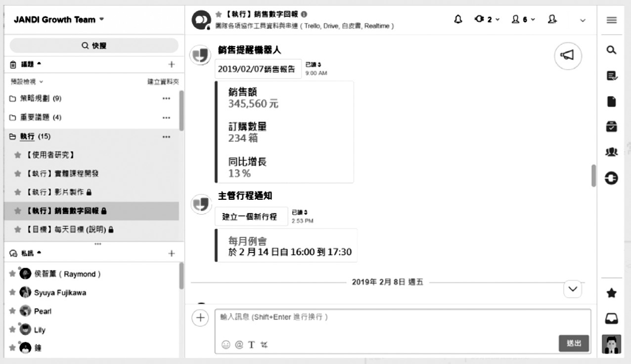Start a new private chat with plus icon

(172, 253)
